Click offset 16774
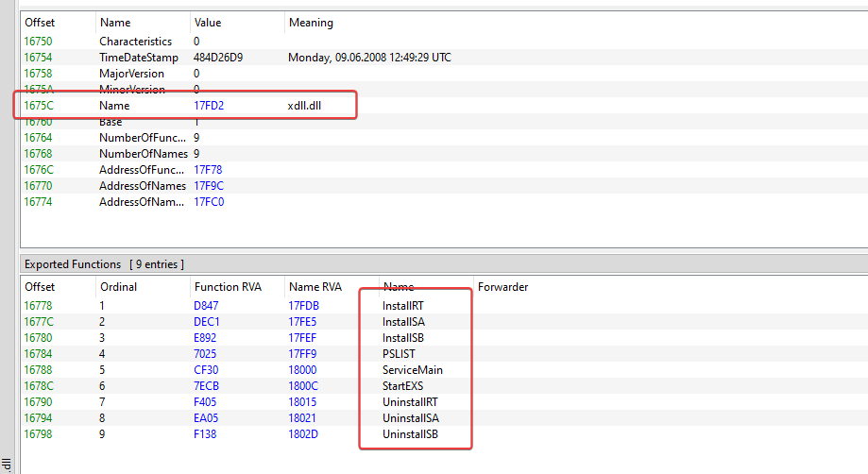 [x=38, y=202]
